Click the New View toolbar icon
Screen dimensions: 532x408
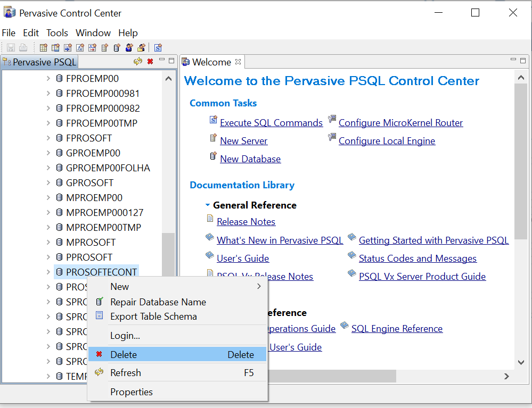click(x=55, y=48)
